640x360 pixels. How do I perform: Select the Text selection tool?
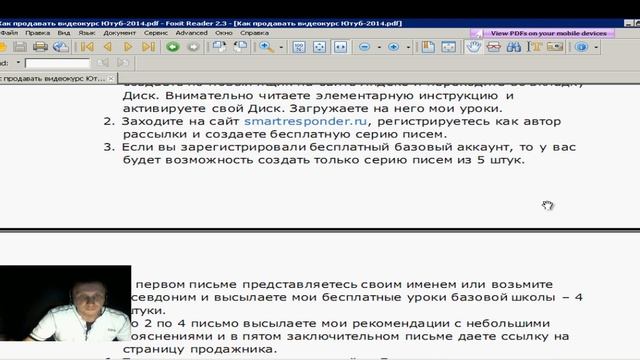click(534, 47)
